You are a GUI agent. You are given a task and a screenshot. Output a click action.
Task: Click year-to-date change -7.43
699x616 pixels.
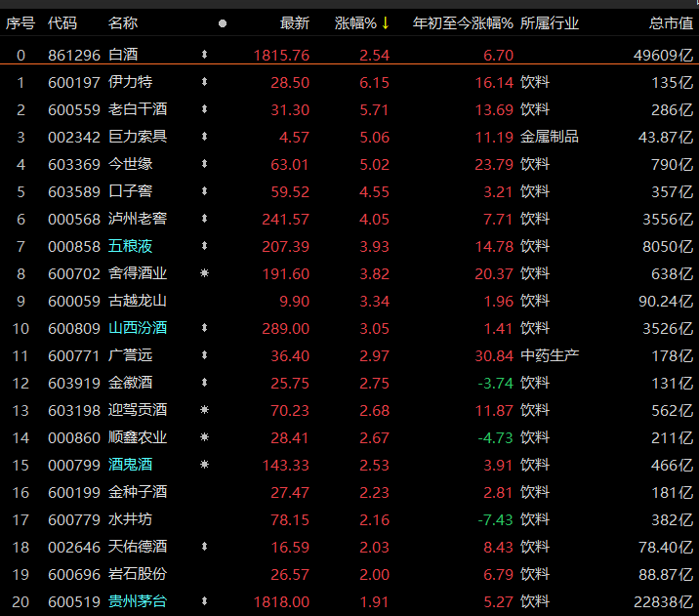pos(495,520)
